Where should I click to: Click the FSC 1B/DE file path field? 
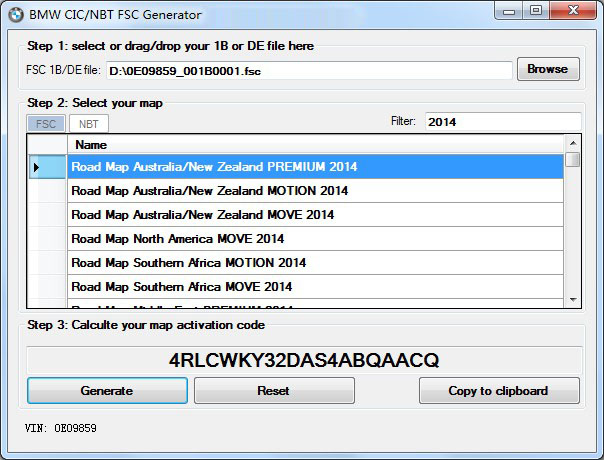point(309,71)
